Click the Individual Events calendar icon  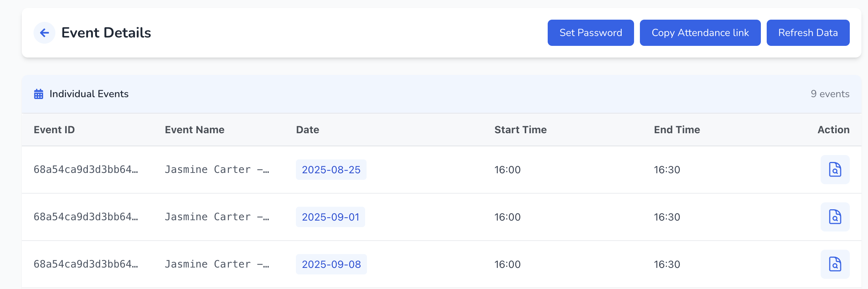39,94
